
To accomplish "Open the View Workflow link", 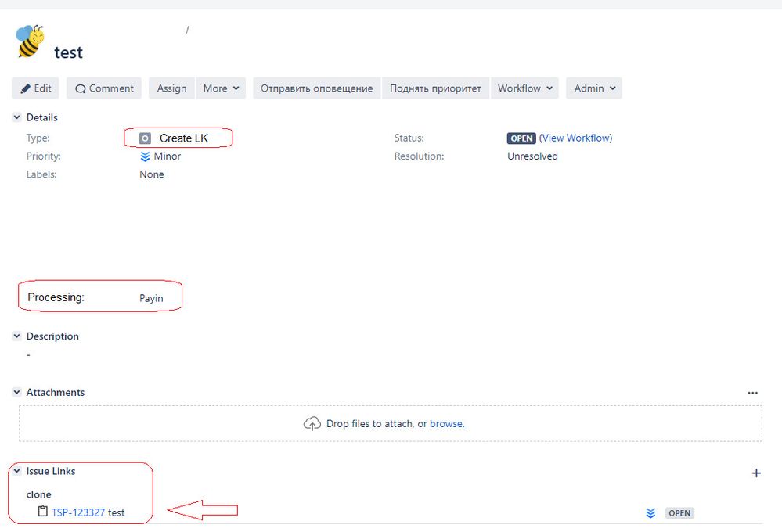I will click(x=575, y=138).
